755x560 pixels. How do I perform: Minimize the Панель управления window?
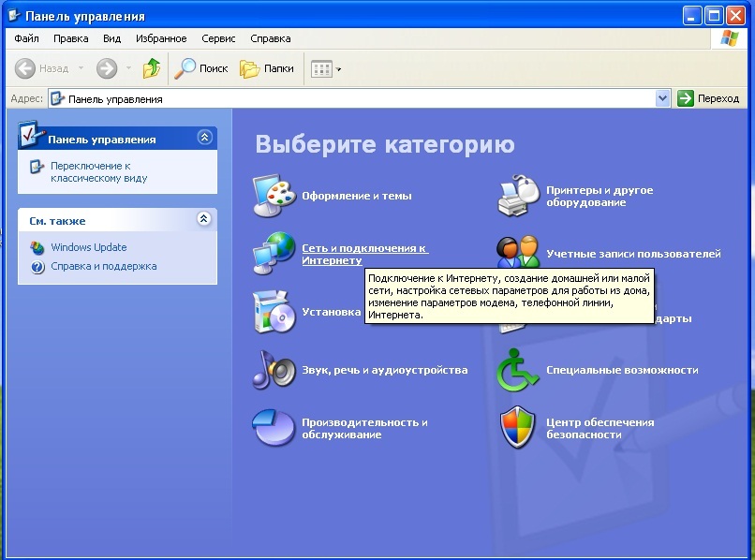click(691, 15)
